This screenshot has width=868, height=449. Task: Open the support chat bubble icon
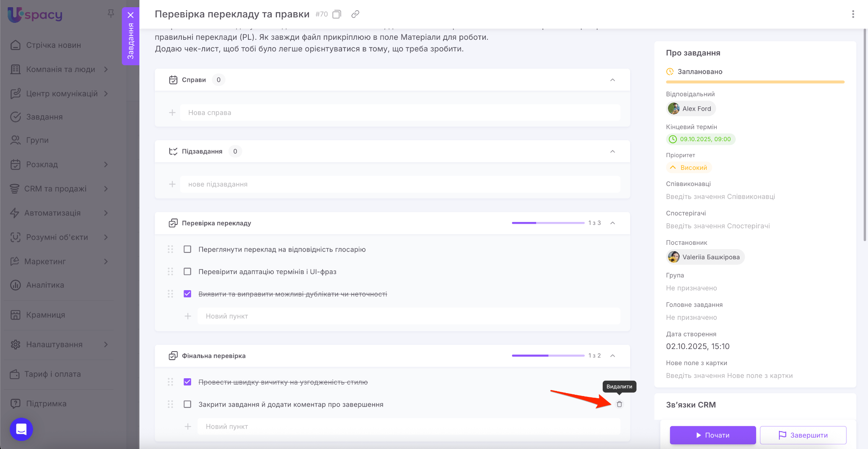21,429
